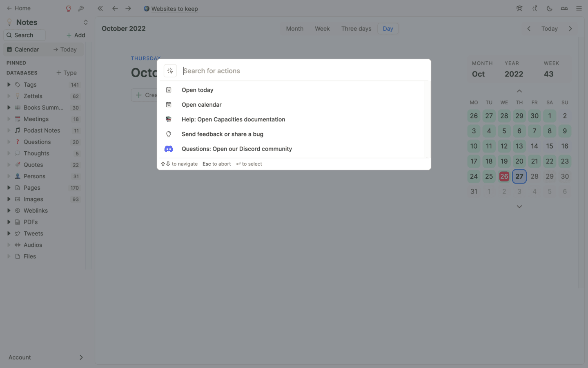Open the hamburger menu icon at top right
The image size is (588, 368).
click(x=579, y=9)
